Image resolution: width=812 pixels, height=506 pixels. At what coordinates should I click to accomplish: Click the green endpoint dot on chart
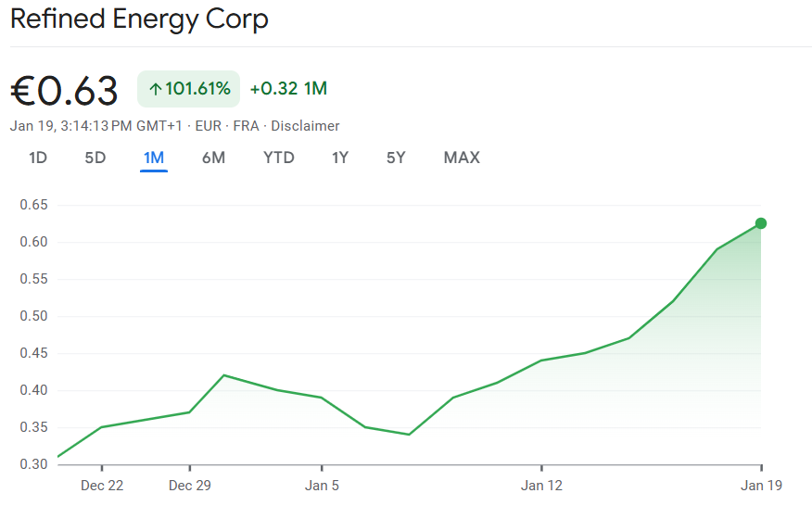[x=761, y=223]
